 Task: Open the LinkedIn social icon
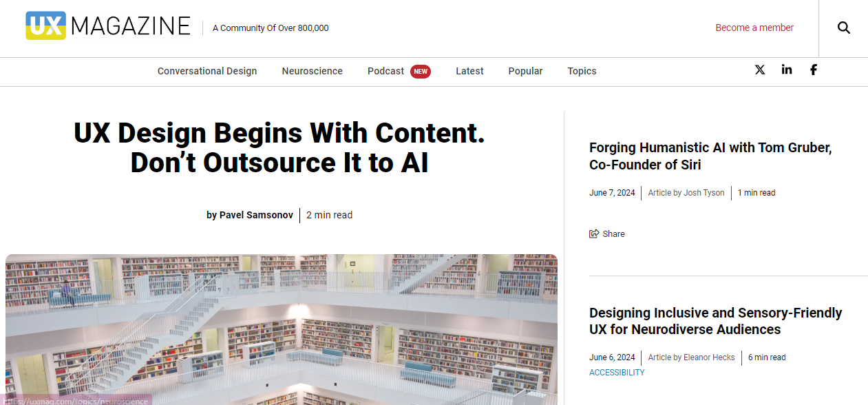pos(787,70)
